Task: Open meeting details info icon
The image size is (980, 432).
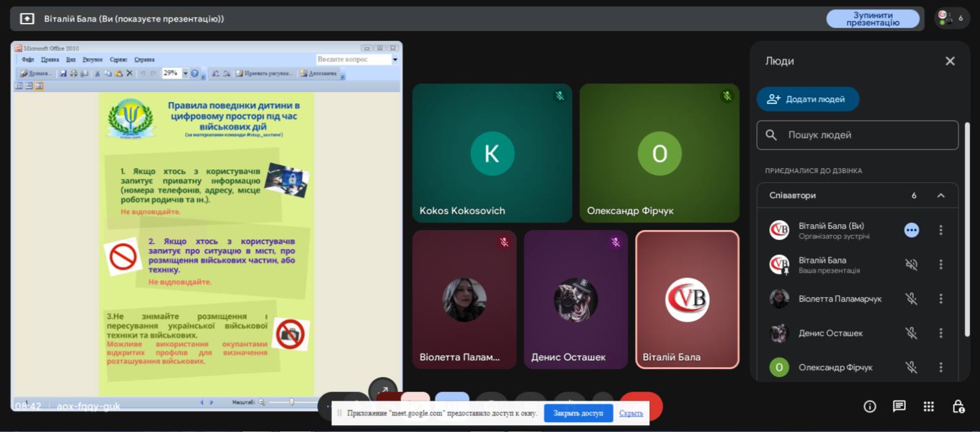Action: coord(869,406)
